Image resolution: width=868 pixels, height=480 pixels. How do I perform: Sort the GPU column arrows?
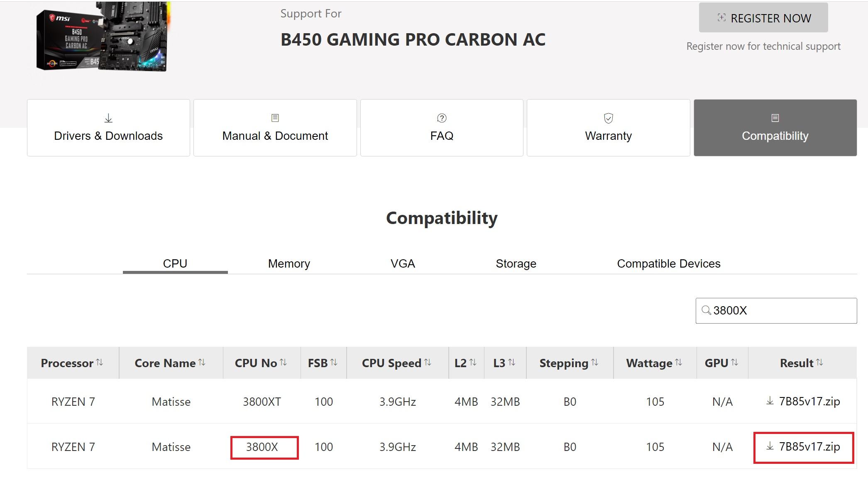(735, 363)
